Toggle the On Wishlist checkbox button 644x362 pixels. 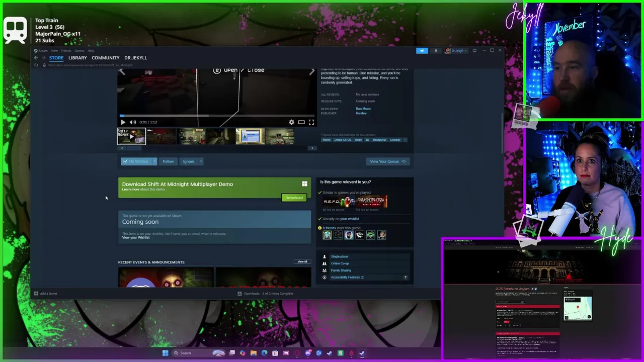click(x=136, y=161)
